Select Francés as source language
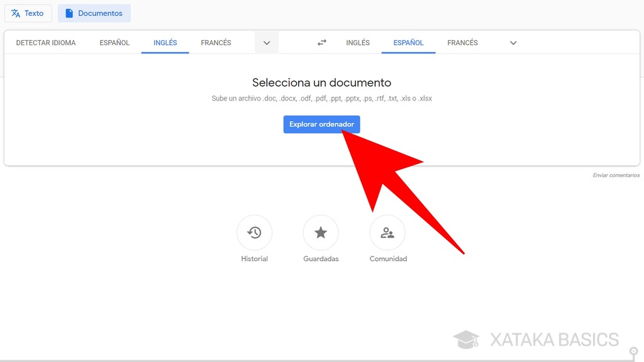This screenshot has width=644, height=362. [x=216, y=42]
